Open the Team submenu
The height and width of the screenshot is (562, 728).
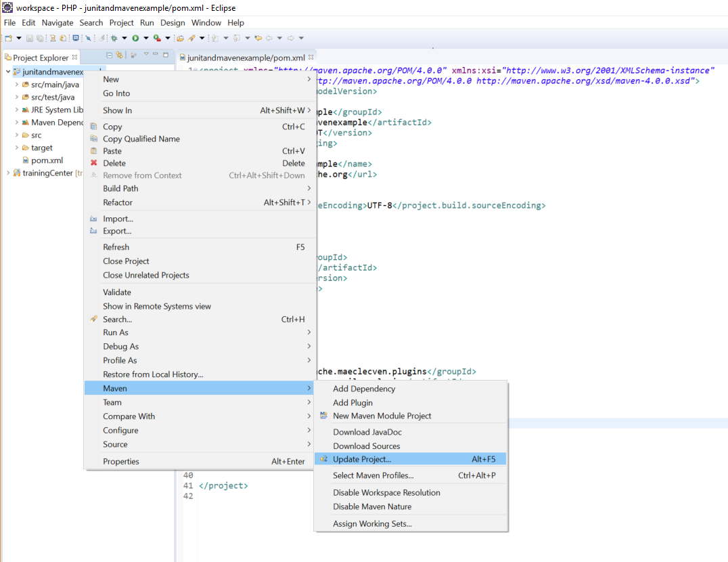[199, 402]
